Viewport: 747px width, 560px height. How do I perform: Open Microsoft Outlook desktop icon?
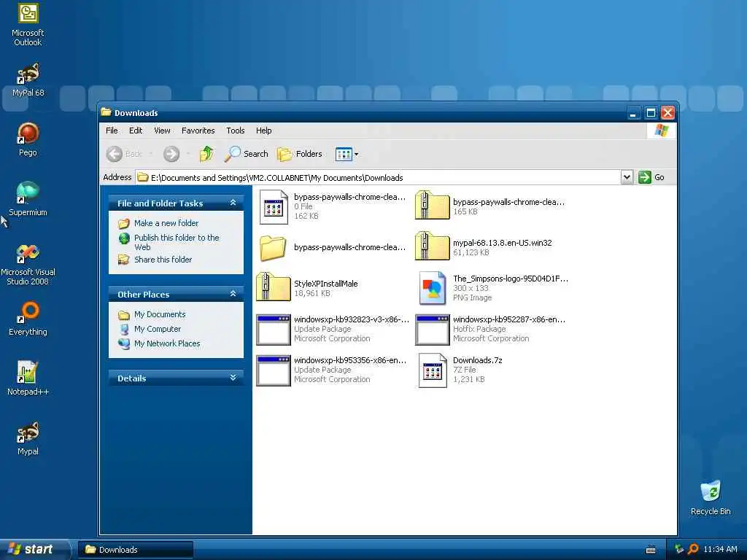(28, 24)
